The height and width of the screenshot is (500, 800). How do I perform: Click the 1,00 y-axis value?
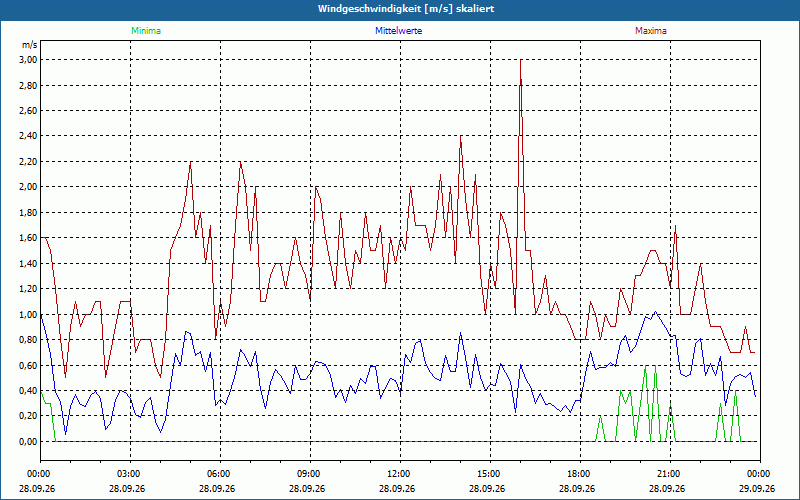pyautogui.click(x=29, y=314)
